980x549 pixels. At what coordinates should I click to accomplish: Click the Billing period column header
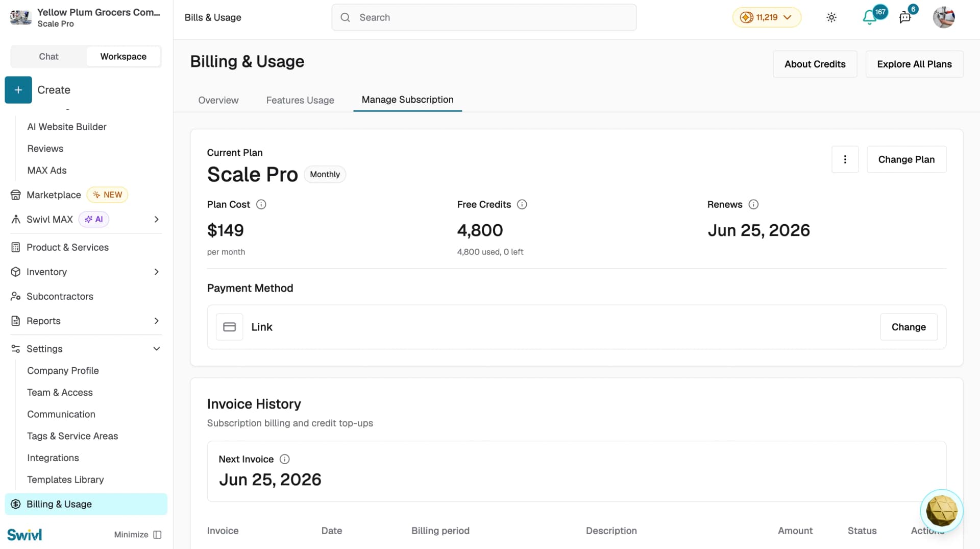pyautogui.click(x=440, y=531)
